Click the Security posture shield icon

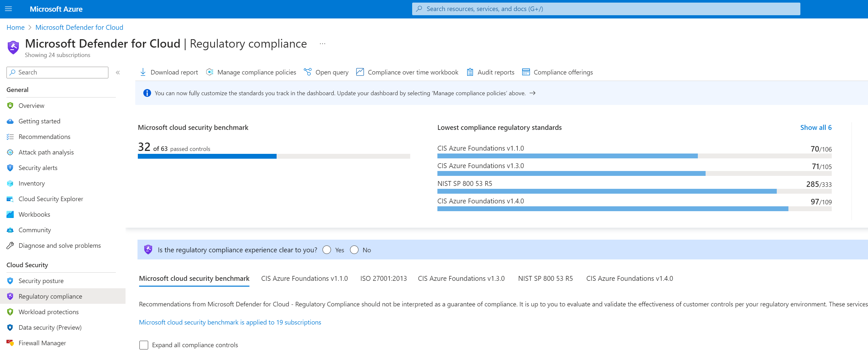(x=10, y=281)
